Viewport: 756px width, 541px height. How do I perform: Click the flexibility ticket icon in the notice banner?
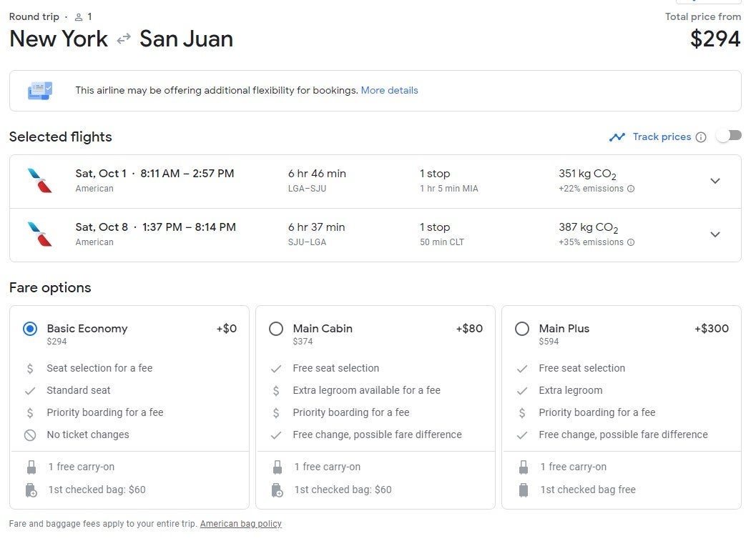(40, 91)
